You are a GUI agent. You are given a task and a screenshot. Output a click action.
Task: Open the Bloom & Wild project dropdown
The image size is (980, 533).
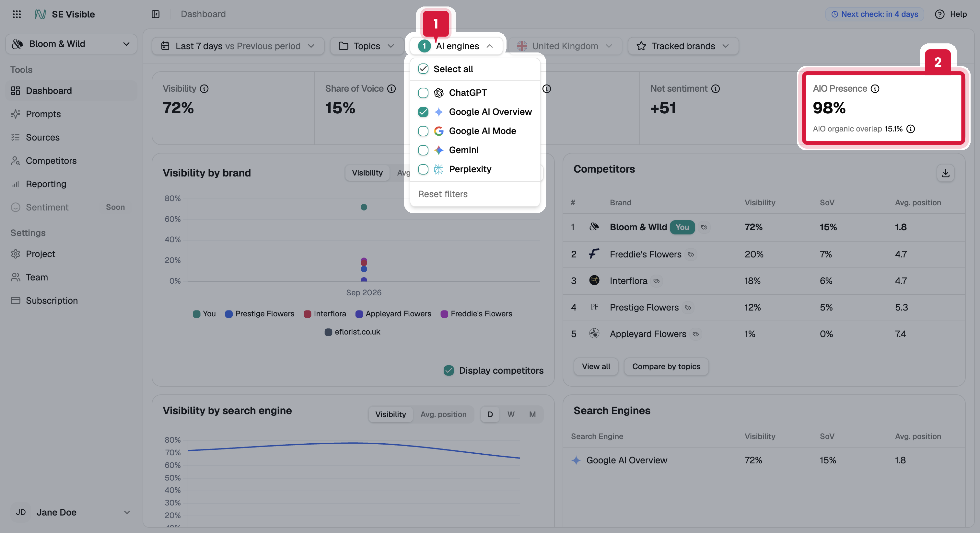tap(71, 44)
